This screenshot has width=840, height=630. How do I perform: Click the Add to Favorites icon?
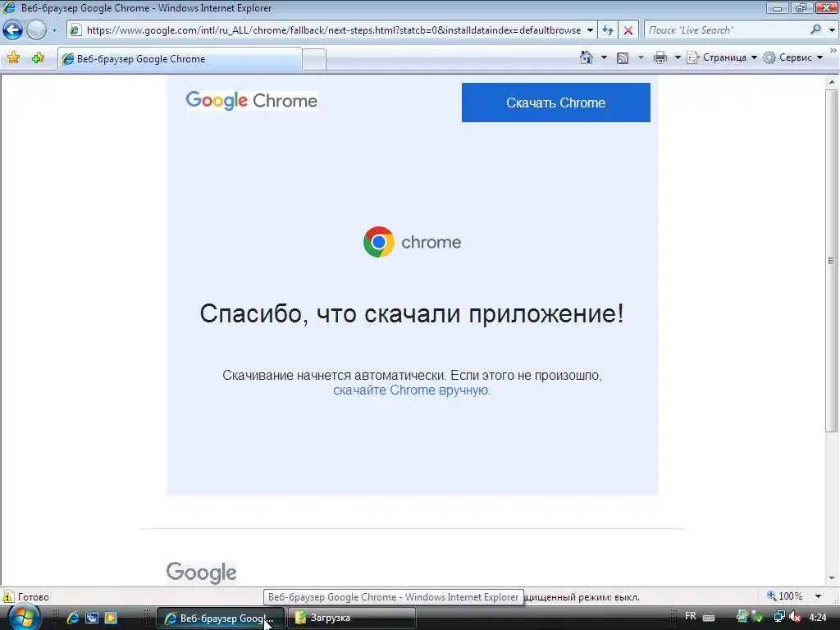(38, 58)
